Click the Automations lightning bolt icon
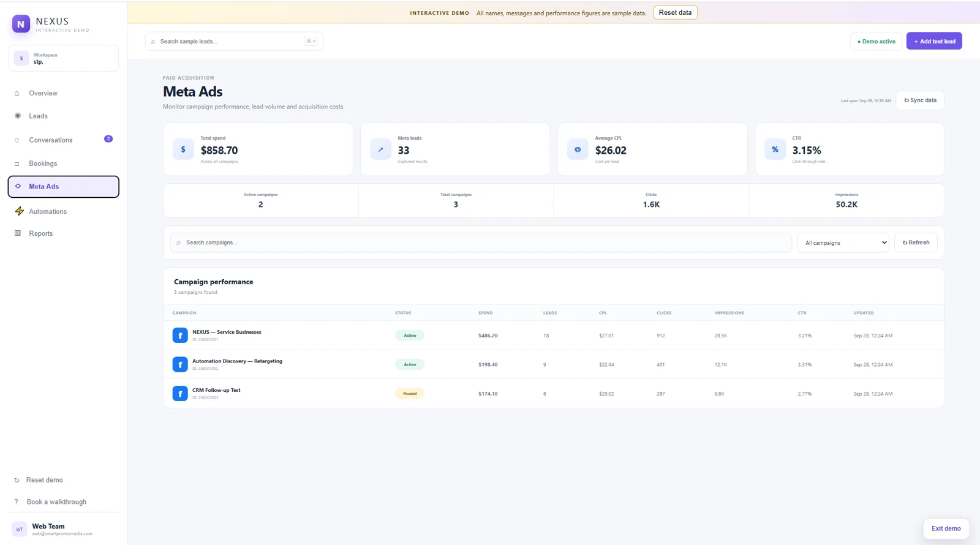This screenshot has width=980, height=545. (20, 211)
